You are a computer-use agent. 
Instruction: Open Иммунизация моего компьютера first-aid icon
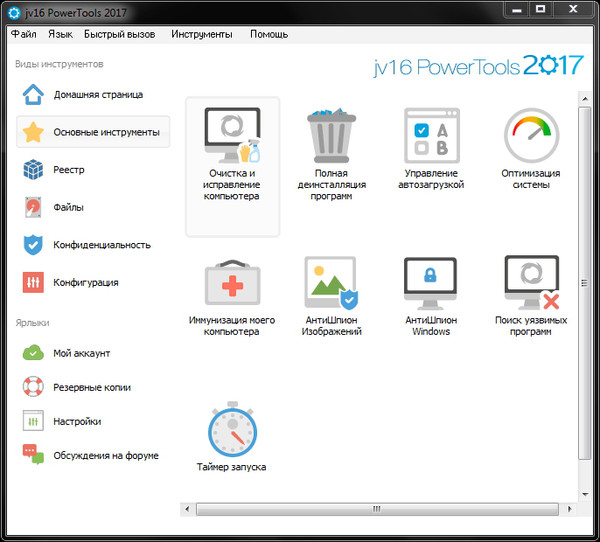pyautogui.click(x=232, y=284)
